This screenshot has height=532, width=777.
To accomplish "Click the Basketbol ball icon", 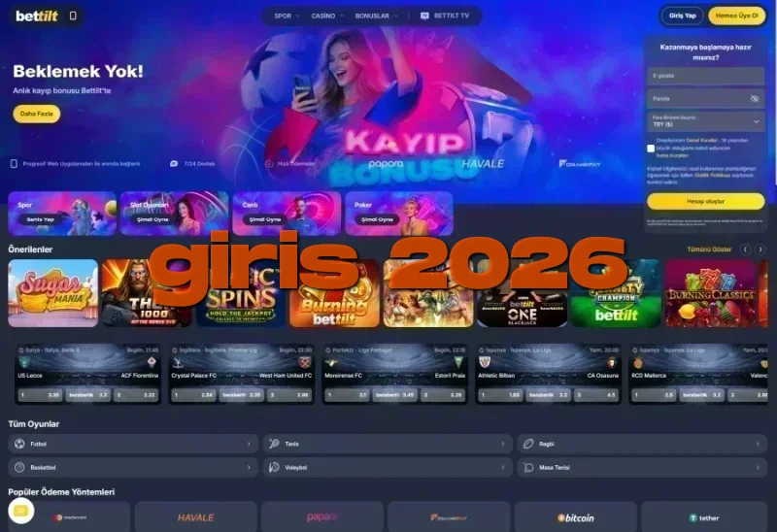I will click(19, 467).
